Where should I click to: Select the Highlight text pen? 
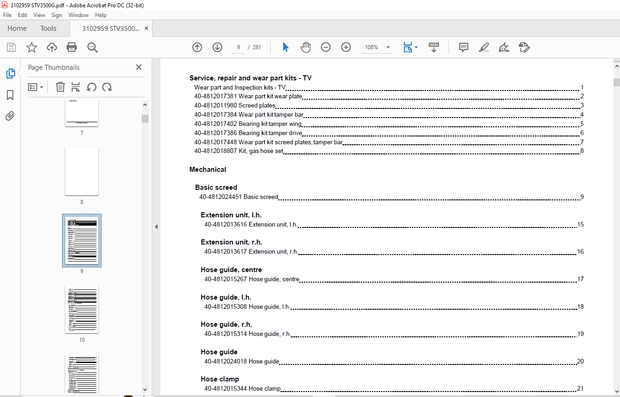484,47
